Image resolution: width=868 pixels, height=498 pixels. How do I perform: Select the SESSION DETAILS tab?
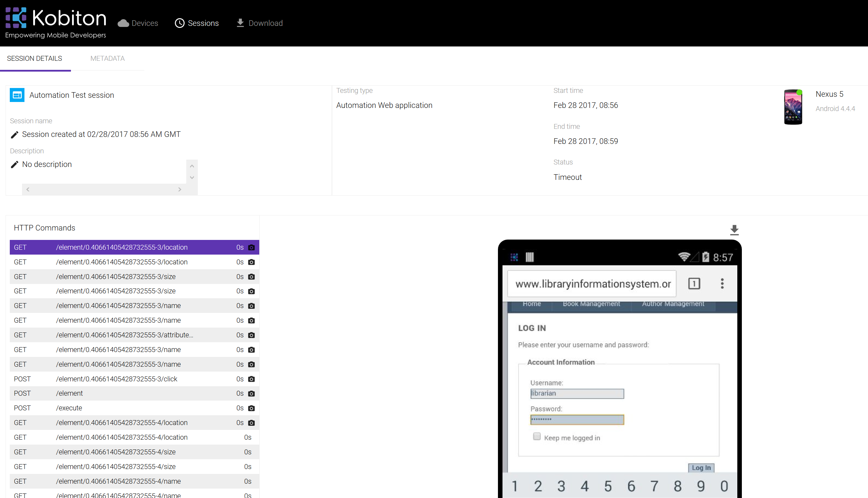(35, 59)
